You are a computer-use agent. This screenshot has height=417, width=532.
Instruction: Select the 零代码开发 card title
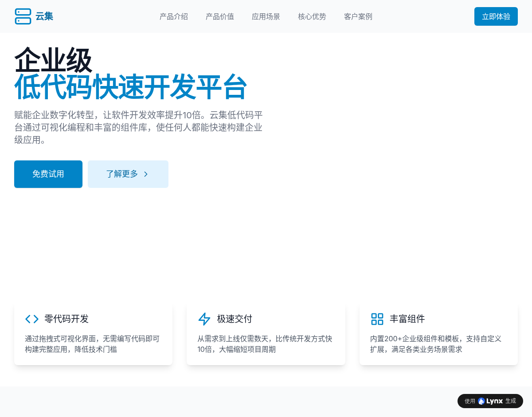point(66,319)
